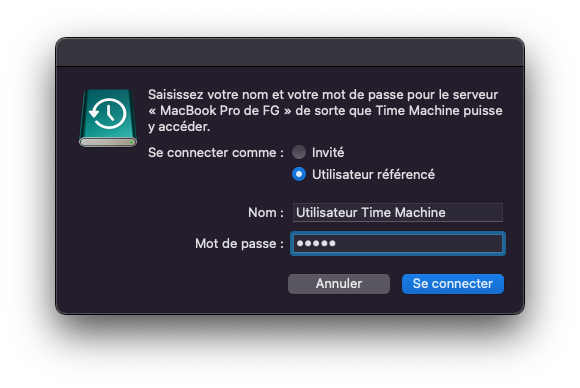This screenshot has height=388, width=580.
Task: Click the server name "MacBook Pro de FG"
Action: pyautogui.click(x=220, y=111)
